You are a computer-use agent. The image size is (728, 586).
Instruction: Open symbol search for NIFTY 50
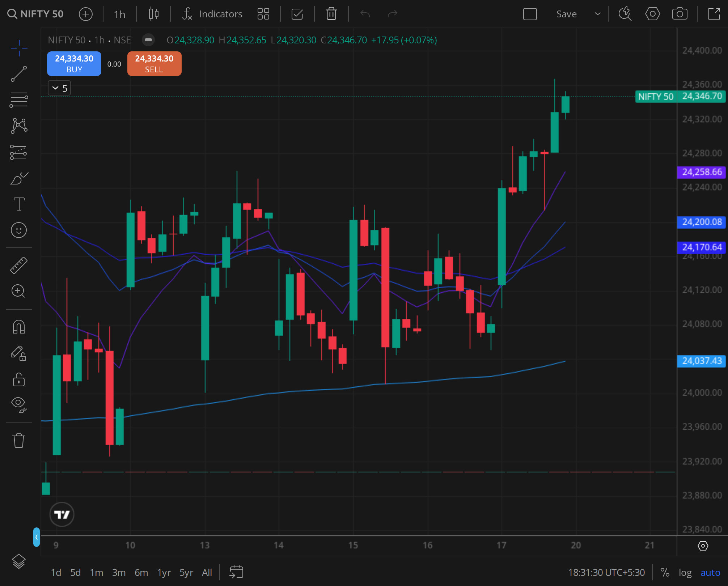tap(35, 14)
